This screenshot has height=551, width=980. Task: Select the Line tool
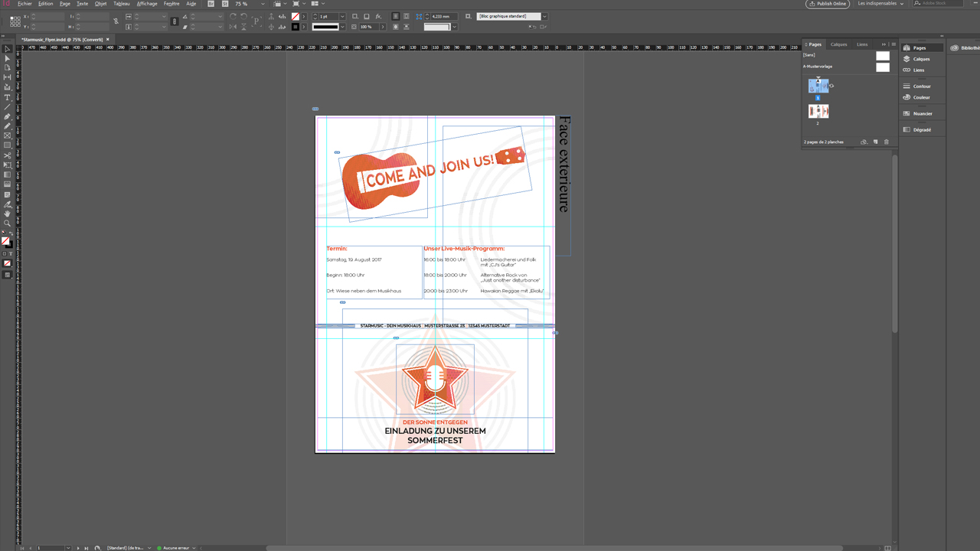(8, 107)
